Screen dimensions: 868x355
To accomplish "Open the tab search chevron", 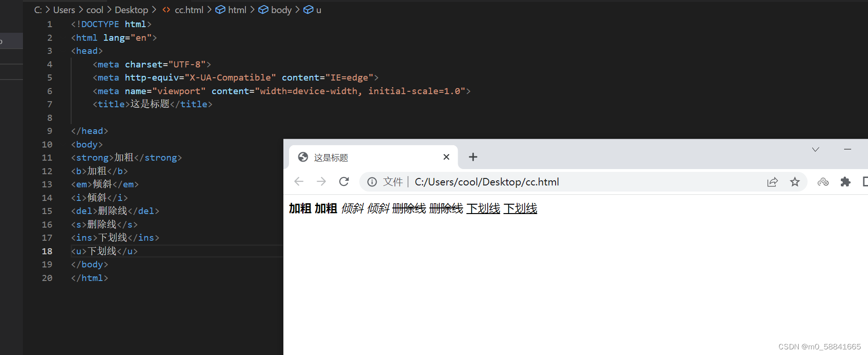I will (x=816, y=149).
